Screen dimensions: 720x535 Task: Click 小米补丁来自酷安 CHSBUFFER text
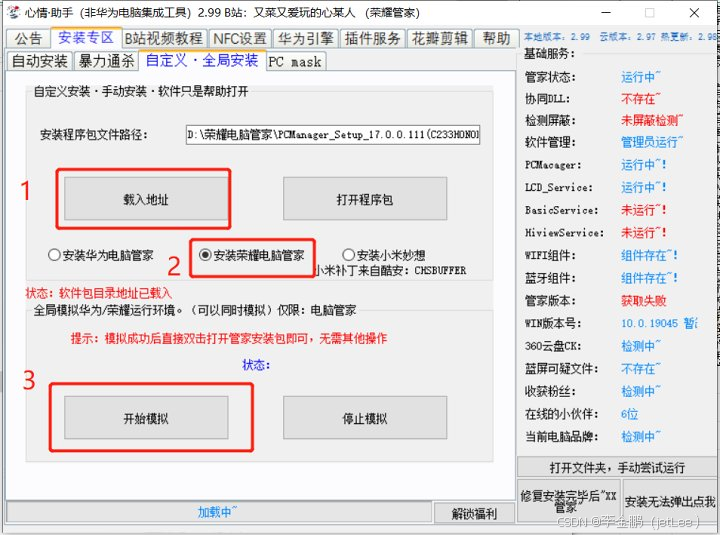(x=390, y=270)
